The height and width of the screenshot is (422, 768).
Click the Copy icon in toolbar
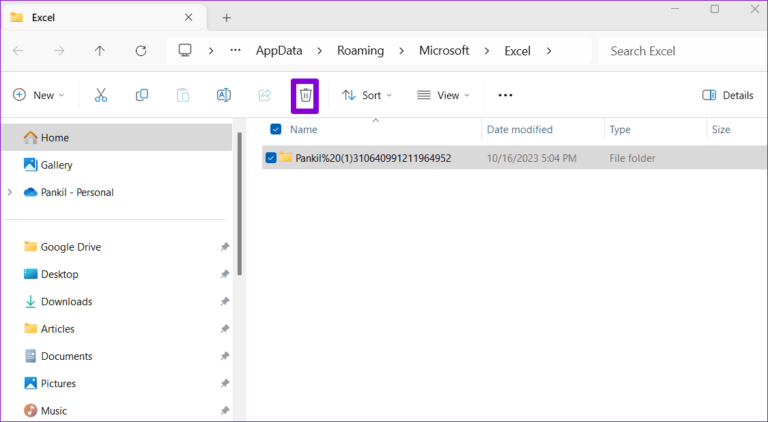pyautogui.click(x=142, y=95)
